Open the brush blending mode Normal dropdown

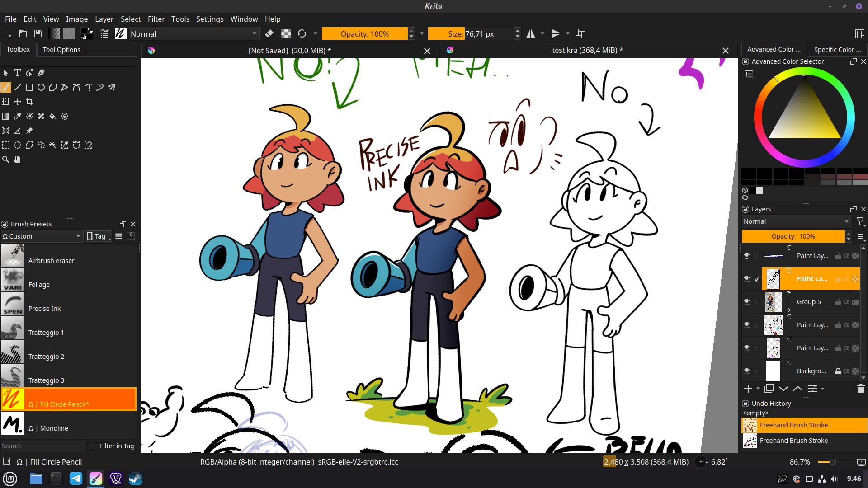tap(194, 34)
